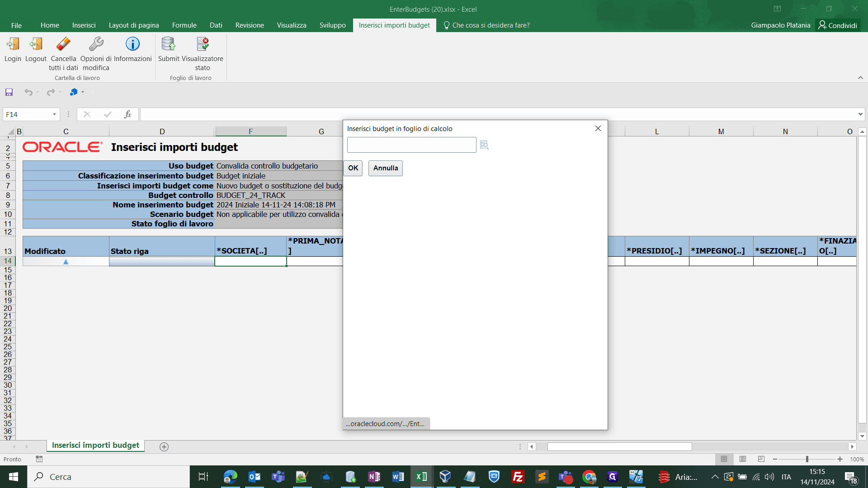Click the Submit database icon

click(x=169, y=44)
